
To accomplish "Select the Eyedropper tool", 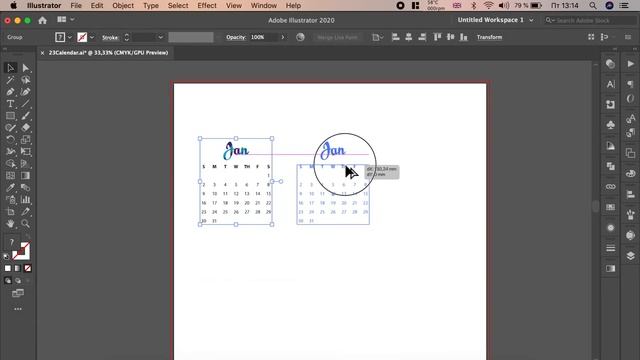I will pyautogui.click(x=10, y=188).
